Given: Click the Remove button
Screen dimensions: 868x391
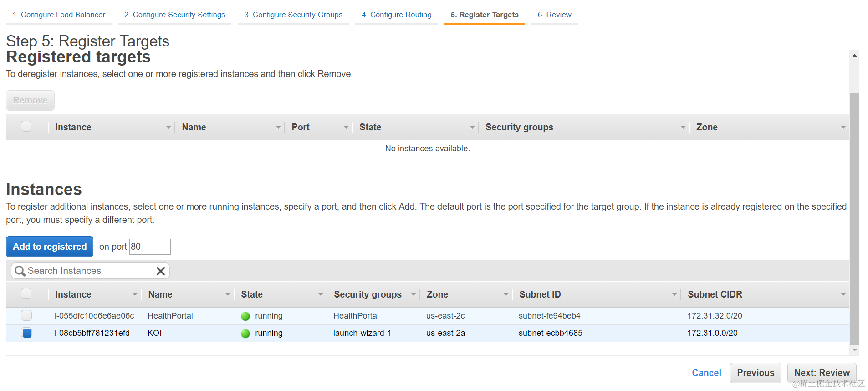Looking at the screenshot, I should [30, 100].
